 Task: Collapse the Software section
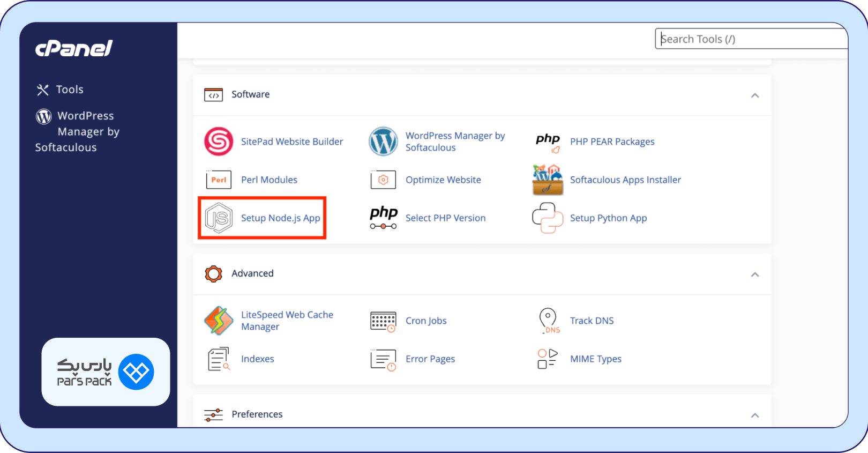(755, 95)
